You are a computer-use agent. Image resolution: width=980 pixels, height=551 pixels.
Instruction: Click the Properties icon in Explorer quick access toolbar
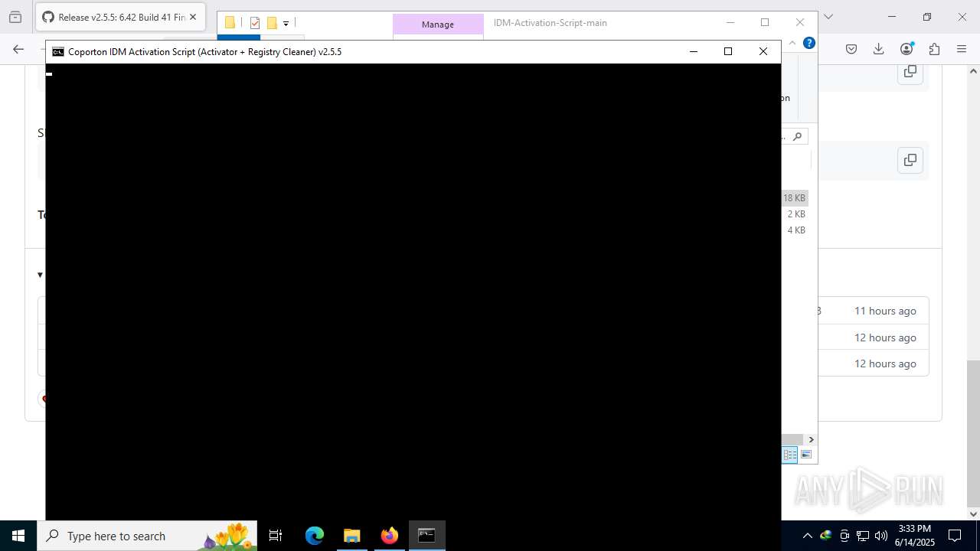click(255, 23)
